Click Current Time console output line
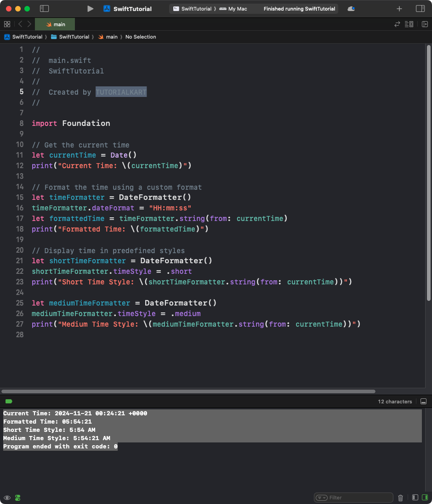Image resolution: width=432 pixels, height=504 pixels. pos(75,413)
